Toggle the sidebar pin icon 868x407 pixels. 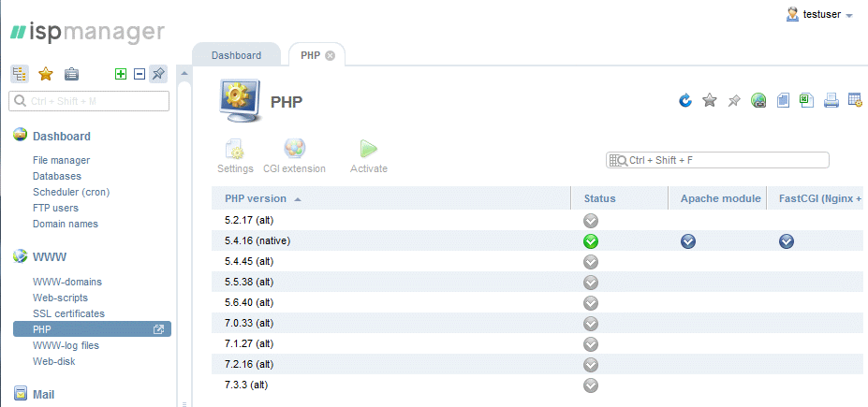click(158, 74)
